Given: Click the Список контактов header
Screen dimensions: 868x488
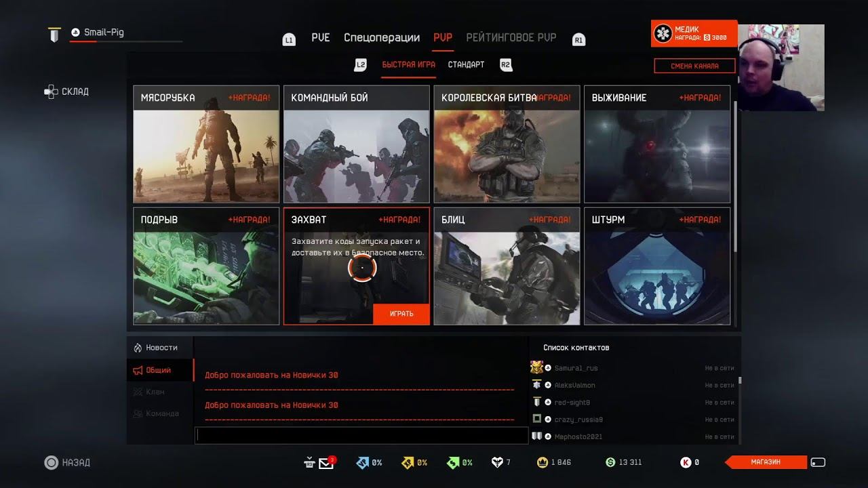Looking at the screenshot, I should [x=576, y=348].
